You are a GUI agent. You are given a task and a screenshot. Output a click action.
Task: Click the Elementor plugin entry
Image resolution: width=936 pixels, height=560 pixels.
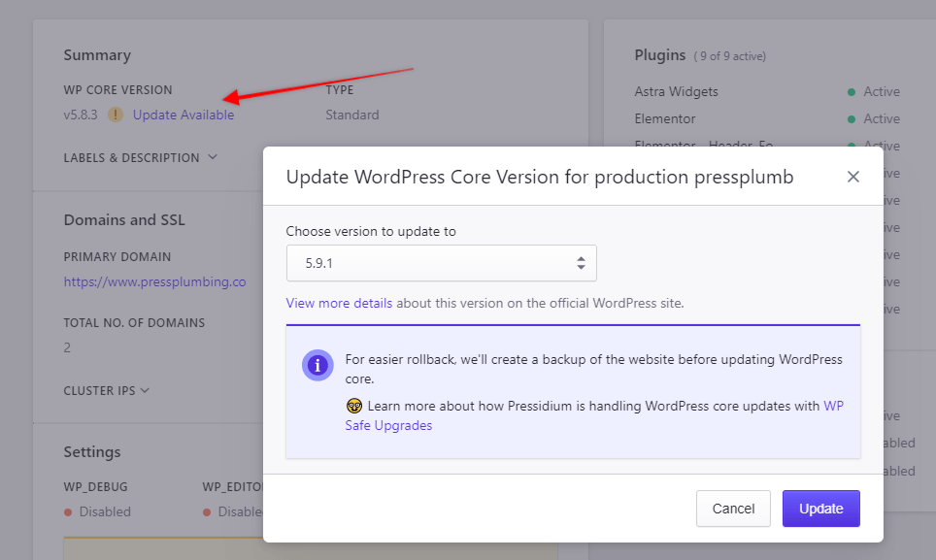[664, 118]
